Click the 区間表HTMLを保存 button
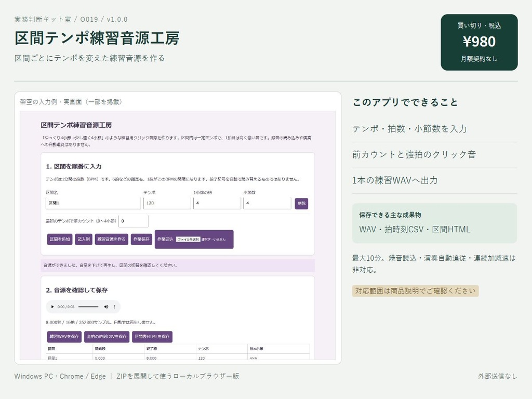 click(x=152, y=337)
